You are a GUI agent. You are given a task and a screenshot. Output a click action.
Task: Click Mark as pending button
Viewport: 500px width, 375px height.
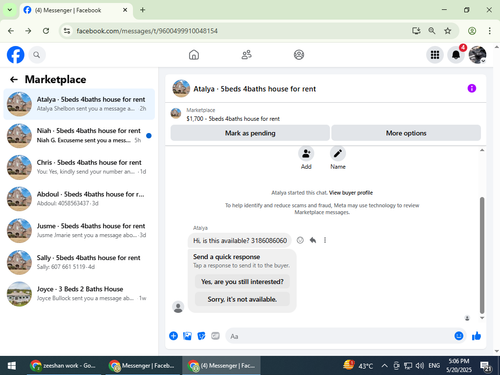pyautogui.click(x=250, y=133)
